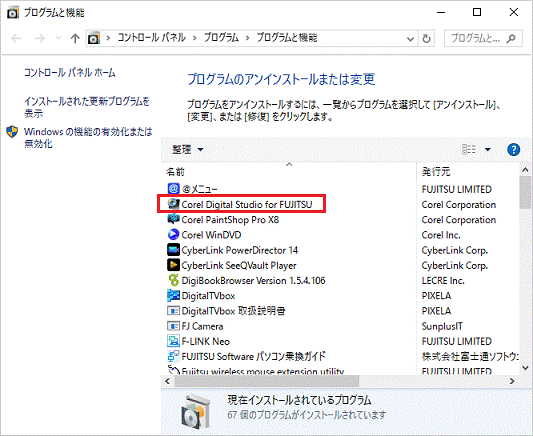This screenshot has height=436, width=533.
Task: Click the @メニュー program icon
Action: (x=173, y=189)
